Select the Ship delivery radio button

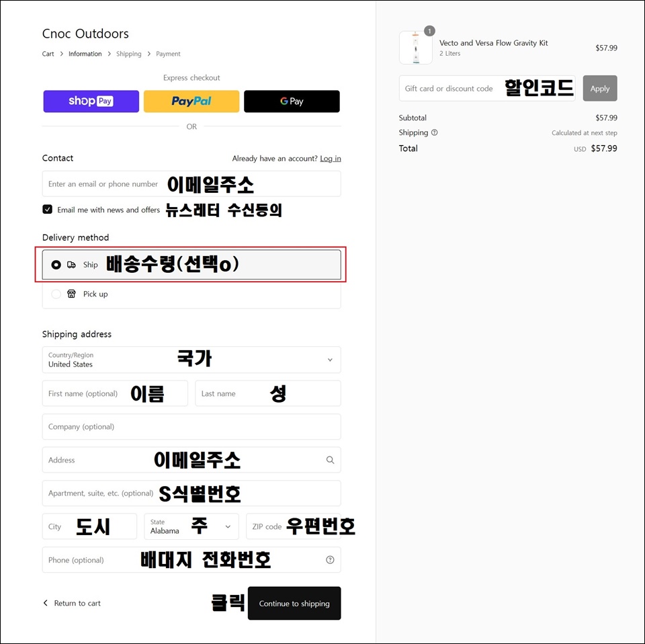[56, 265]
